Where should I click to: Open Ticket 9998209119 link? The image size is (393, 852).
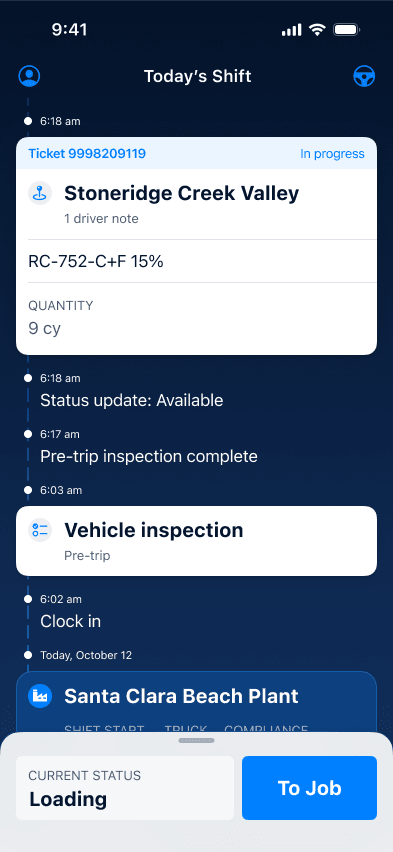[x=87, y=154]
